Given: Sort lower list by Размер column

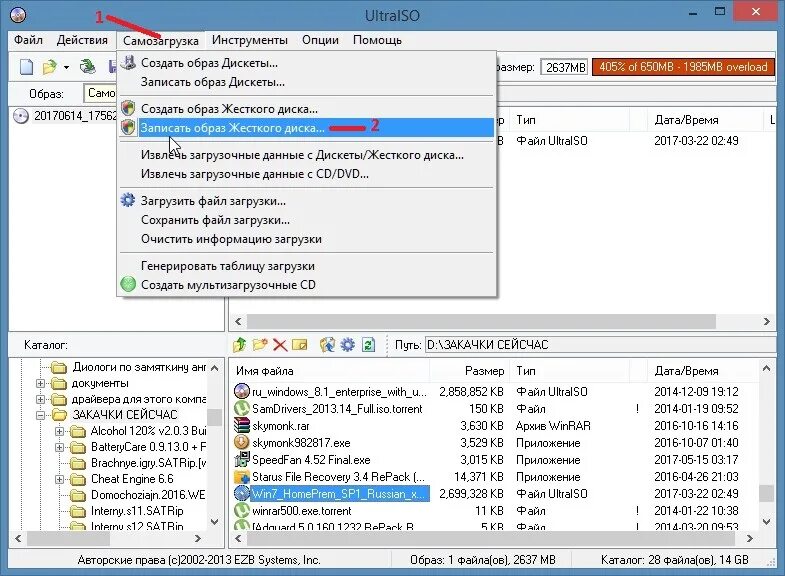Looking at the screenshot, I should pos(470,371).
